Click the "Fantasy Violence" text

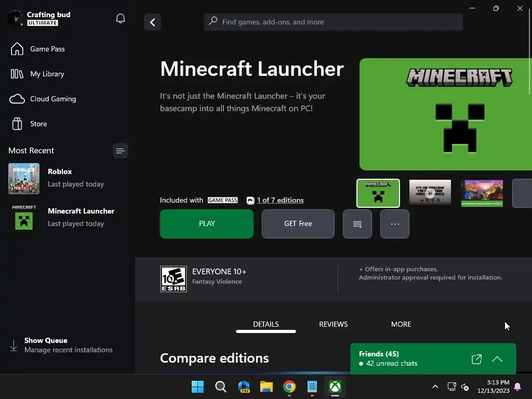pos(217,282)
